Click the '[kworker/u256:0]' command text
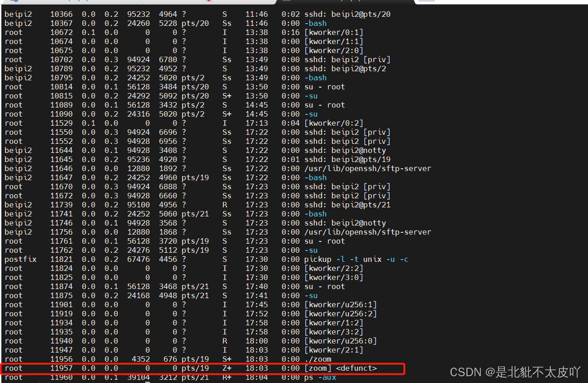Viewport: 588px width, 383px height. coord(341,341)
